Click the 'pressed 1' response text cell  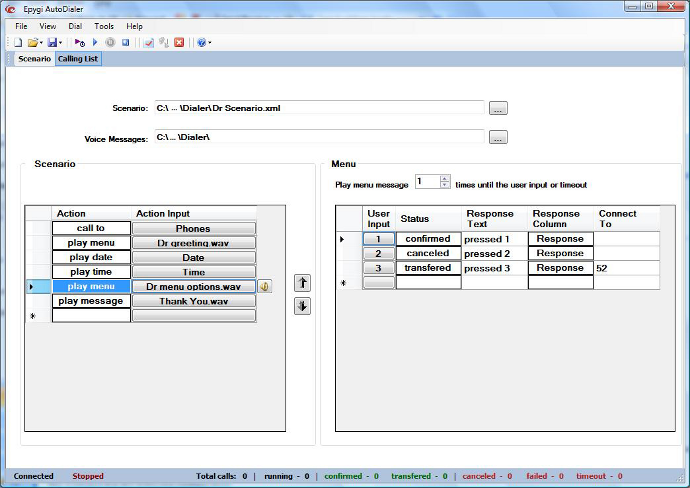click(x=494, y=239)
